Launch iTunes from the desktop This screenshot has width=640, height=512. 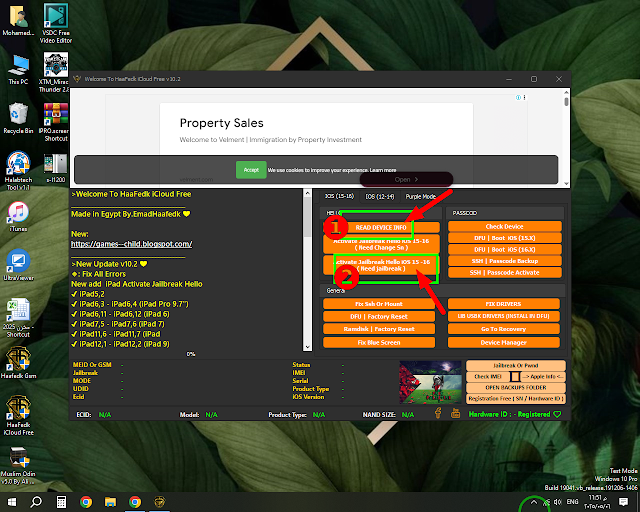click(x=18, y=216)
